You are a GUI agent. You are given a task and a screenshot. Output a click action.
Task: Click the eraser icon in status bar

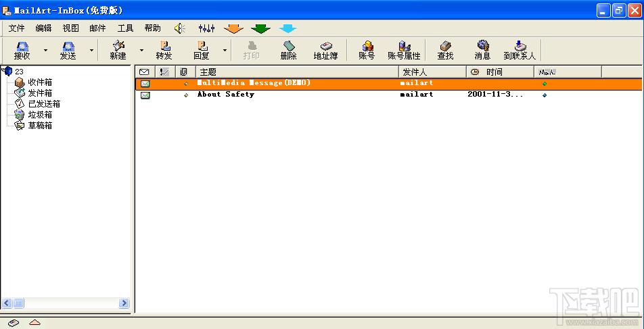14,323
